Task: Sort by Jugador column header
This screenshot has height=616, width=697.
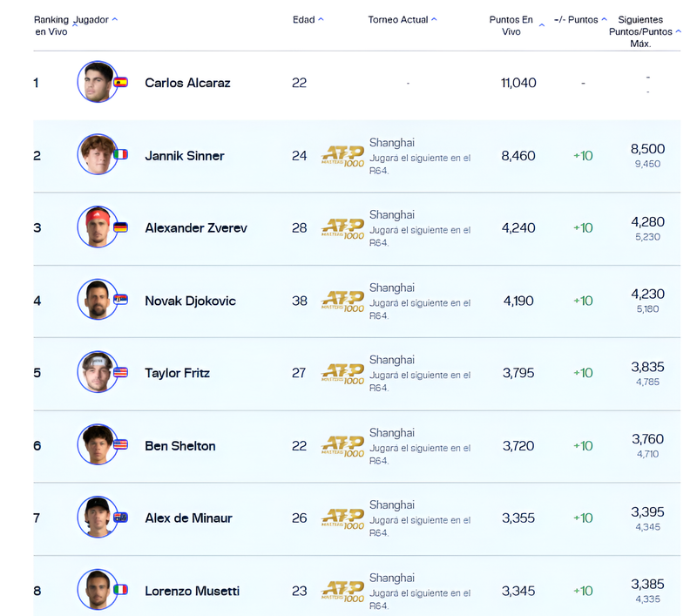Action: point(96,20)
